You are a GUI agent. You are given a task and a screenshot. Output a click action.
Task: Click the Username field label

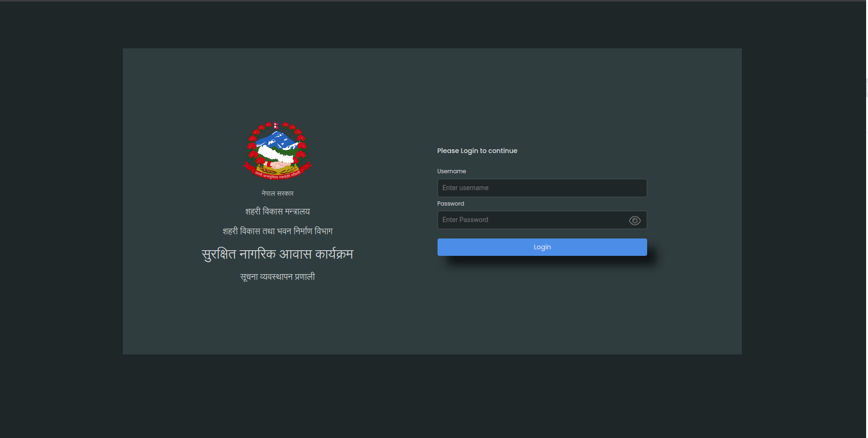click(x=451, y=171)
